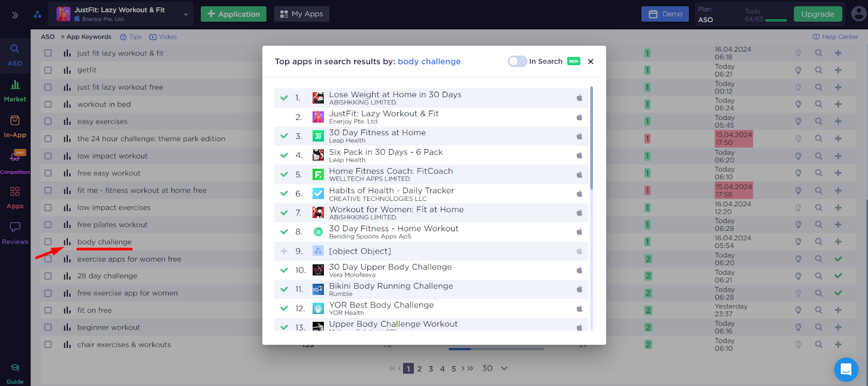Open the Reviews section in sidebar
Screen dimensions: 868x386
(15, 233)
